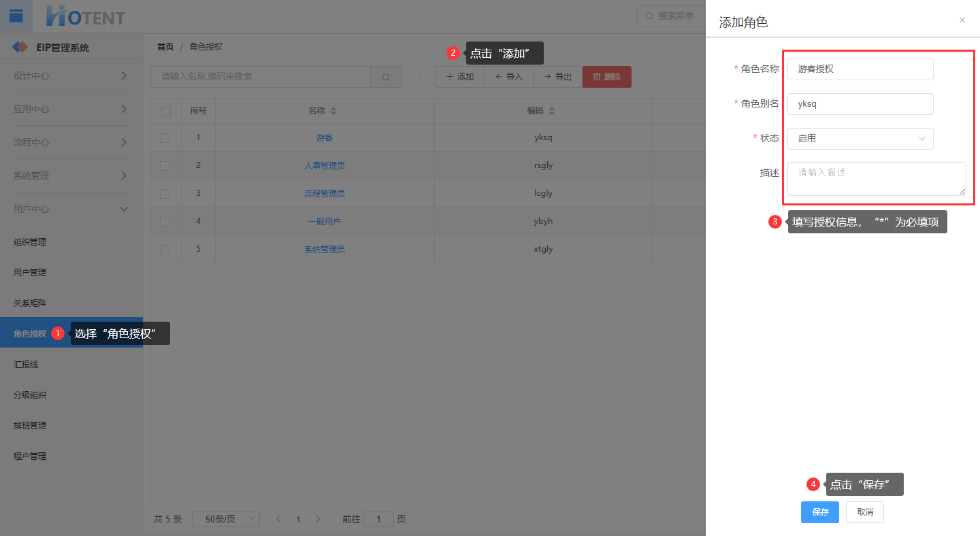The image size is (980, 536).
Task: Sort table by 名称 column sort arrows
Action: [333, 111]
